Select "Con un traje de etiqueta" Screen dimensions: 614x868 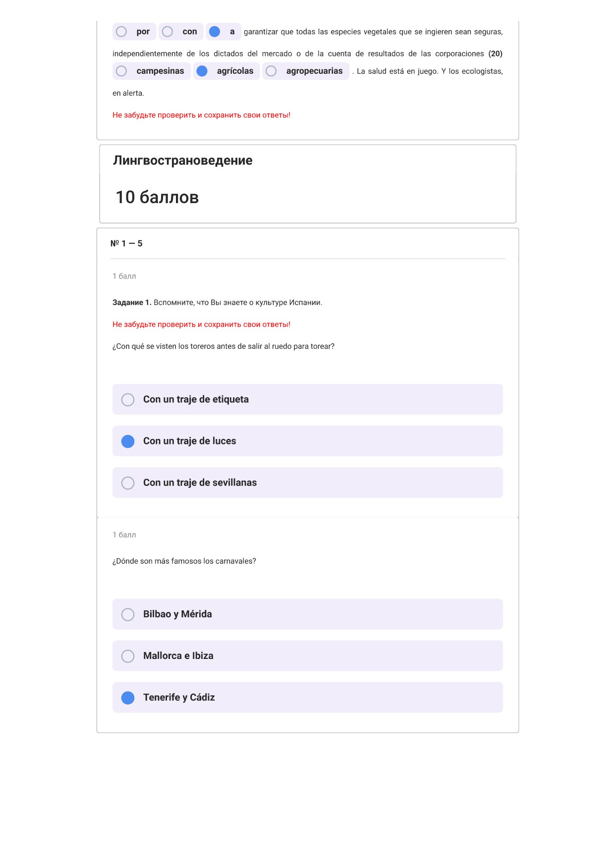[308, 399]
